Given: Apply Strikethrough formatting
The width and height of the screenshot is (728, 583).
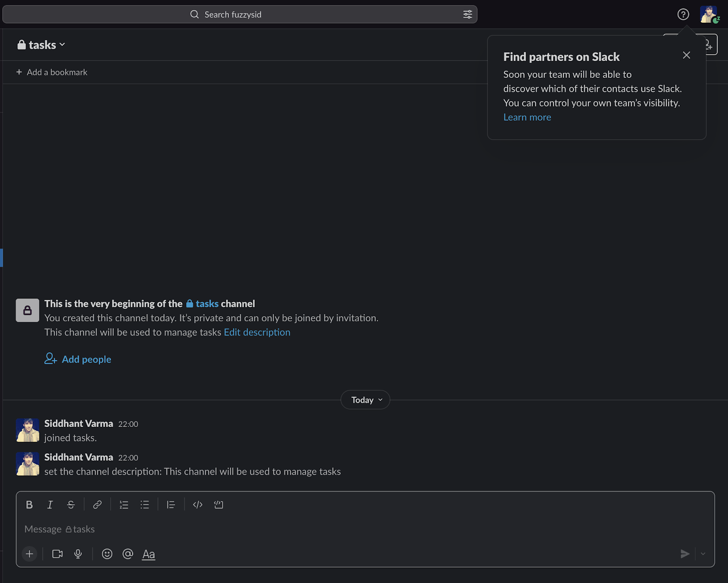Looking at the screenshot, I should coord(71,505).
